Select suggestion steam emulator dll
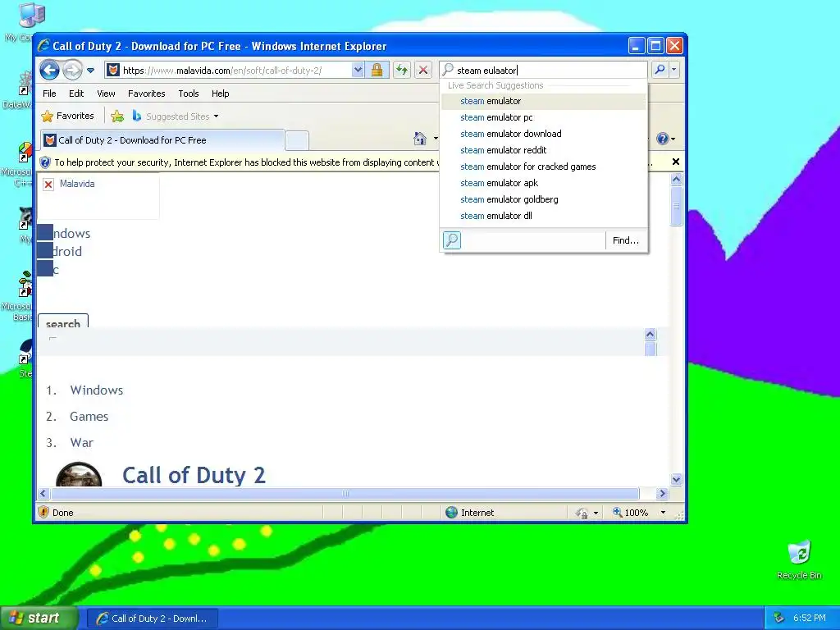840x630 pixels. click(543, 216)
